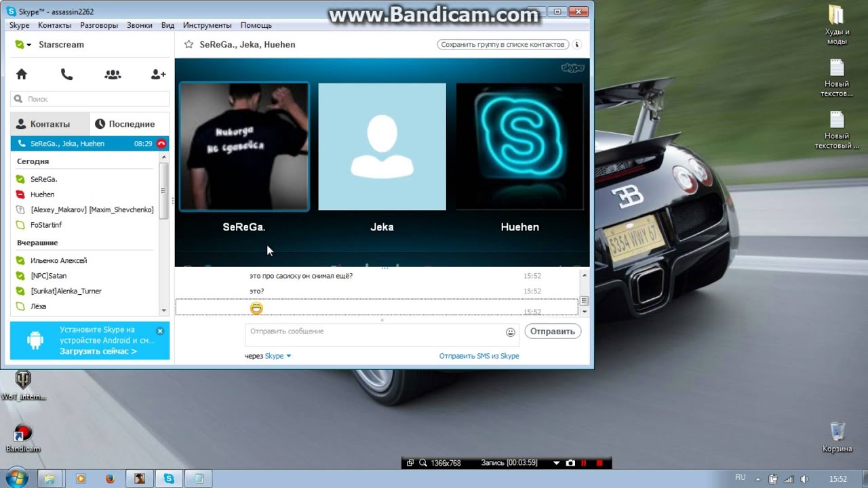Image resolution: width=868 pixels, height=488 pixels.
Task: Select the active call SeReGa., Jeka, Huehen row
Action: pyautogui.click(x=90, y=144)
